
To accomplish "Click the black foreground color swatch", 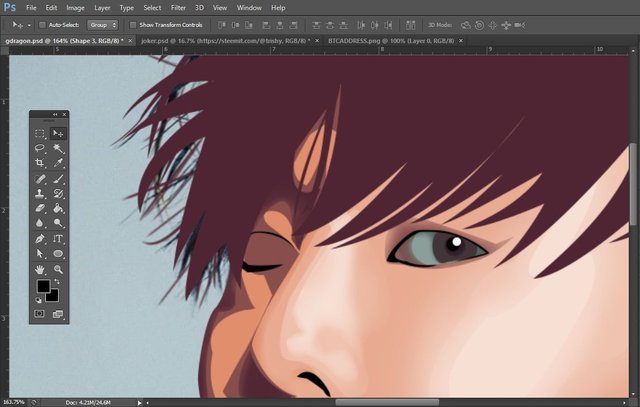I will click(x=43, y=287).
